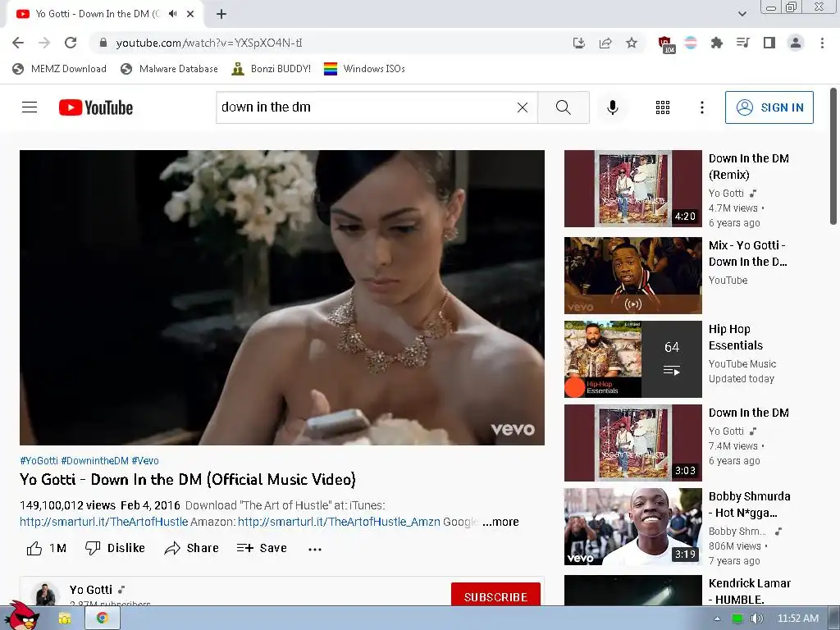This screenshot has height=630, width=840.
Task: Open the volume icon in system tray
Action: point(756,619)
